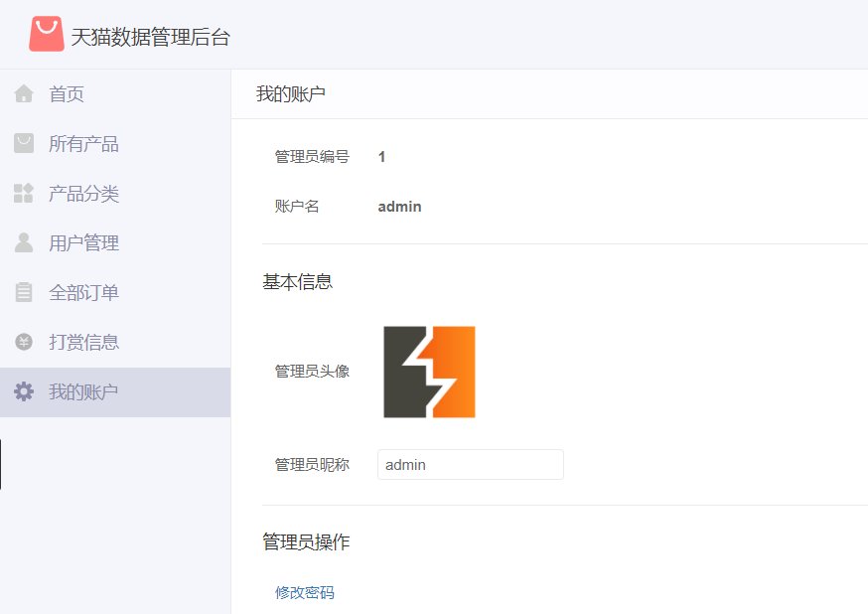This screenshot has width=868, height=614.
Task: Open the 首页 menu item
Action: click(115, 94)
